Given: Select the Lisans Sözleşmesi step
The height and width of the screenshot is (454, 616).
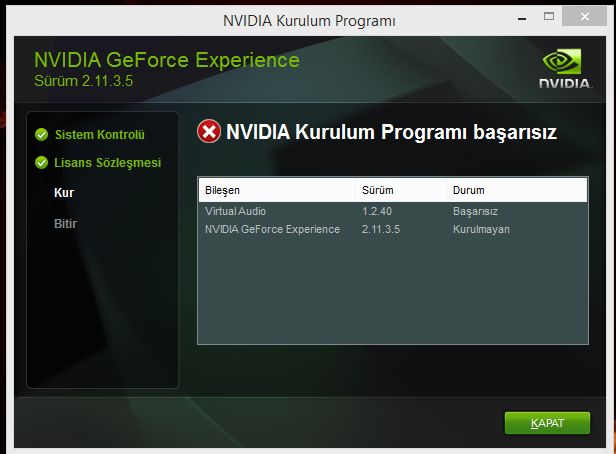Looking at the screenshot, I should (x=108, y=163).
